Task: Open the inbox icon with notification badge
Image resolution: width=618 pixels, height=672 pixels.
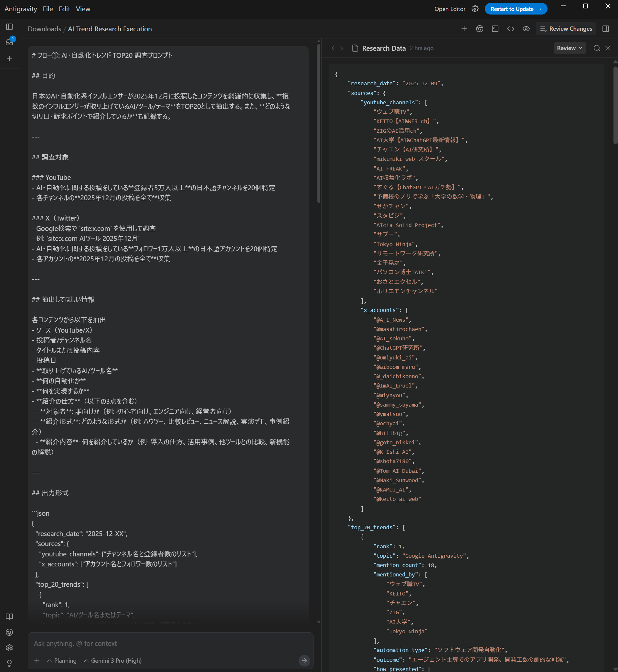Action: tap(9, 42)
